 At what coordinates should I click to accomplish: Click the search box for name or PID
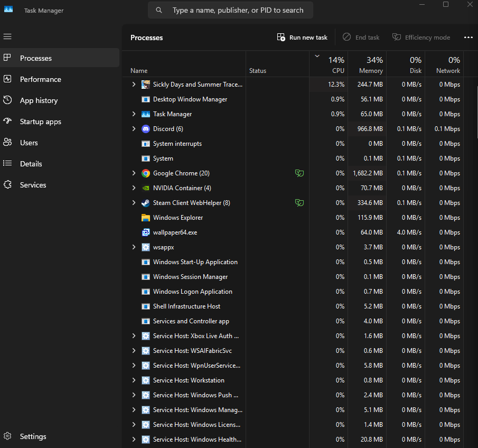click(x=230, y=10)
